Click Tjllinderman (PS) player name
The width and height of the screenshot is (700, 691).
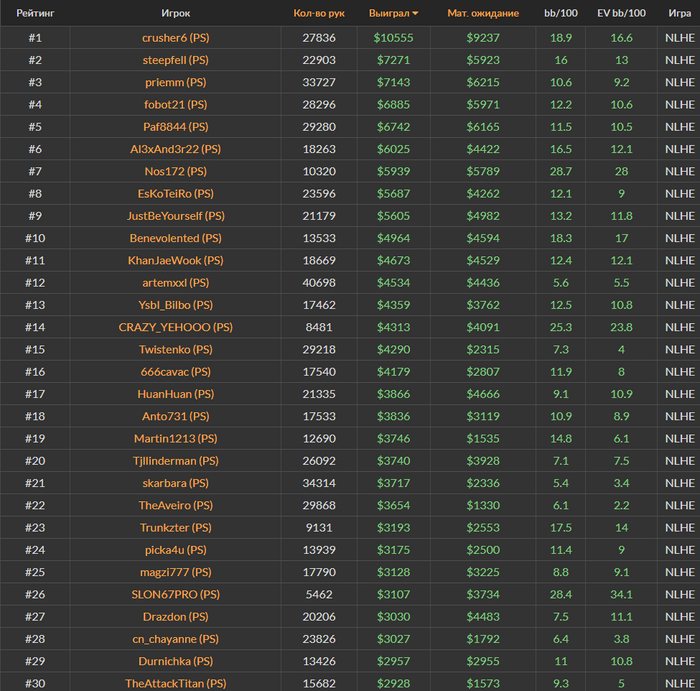coord(175,461)
